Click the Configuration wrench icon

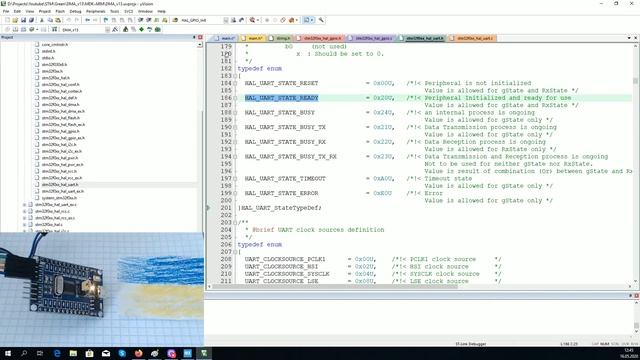(x=321, y=20)
